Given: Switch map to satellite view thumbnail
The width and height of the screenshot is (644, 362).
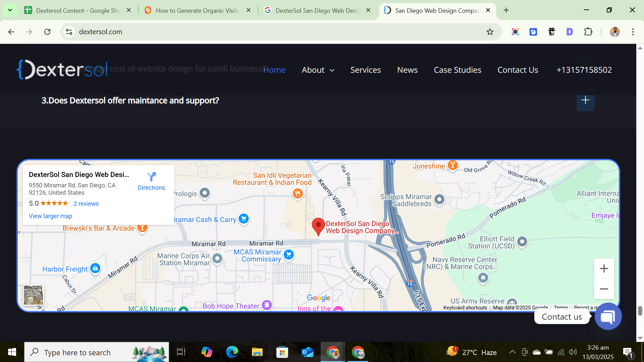Looking at the screenshot, I should (x=33, y=295).
